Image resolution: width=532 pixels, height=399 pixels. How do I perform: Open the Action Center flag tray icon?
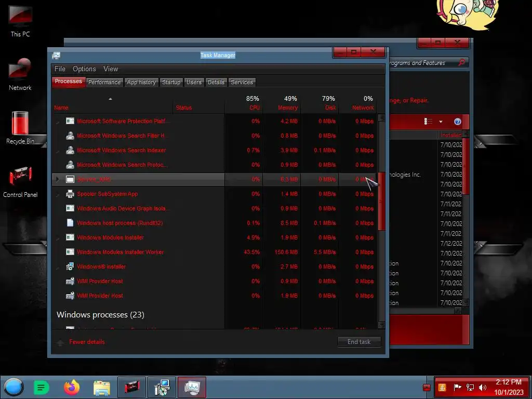tap(457, 388)
